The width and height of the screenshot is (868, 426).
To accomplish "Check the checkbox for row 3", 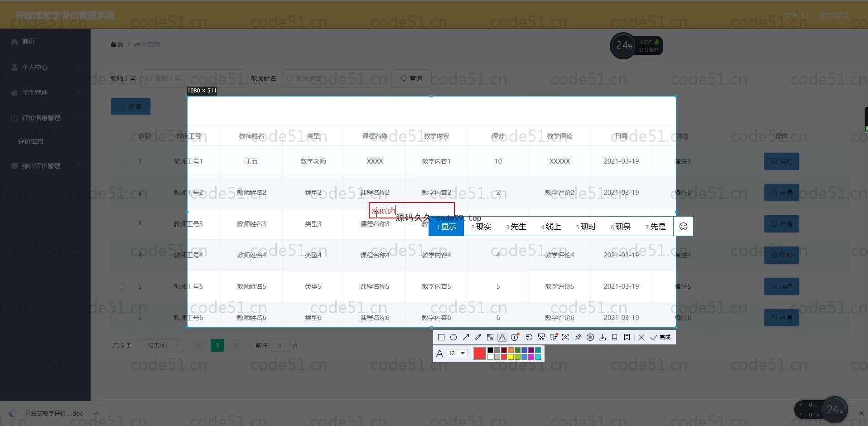I will [x=121, y=223].
